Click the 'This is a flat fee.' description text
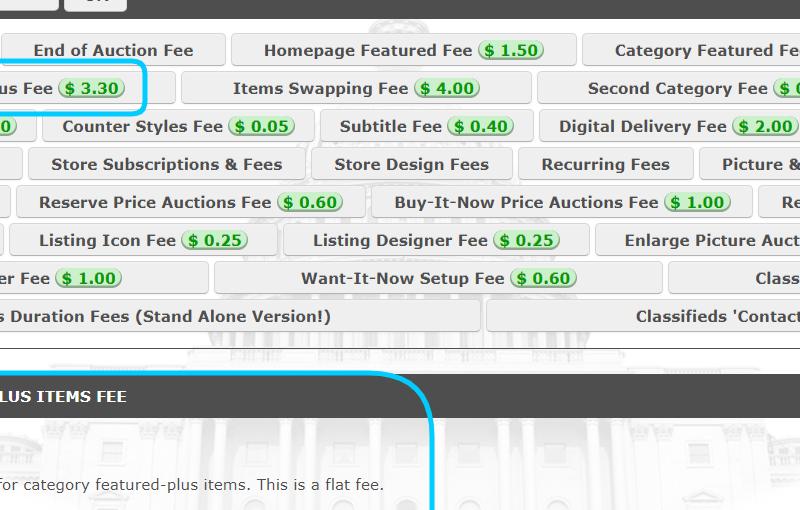The width and height of the screenshot is (800, 510). pos(320,484)
